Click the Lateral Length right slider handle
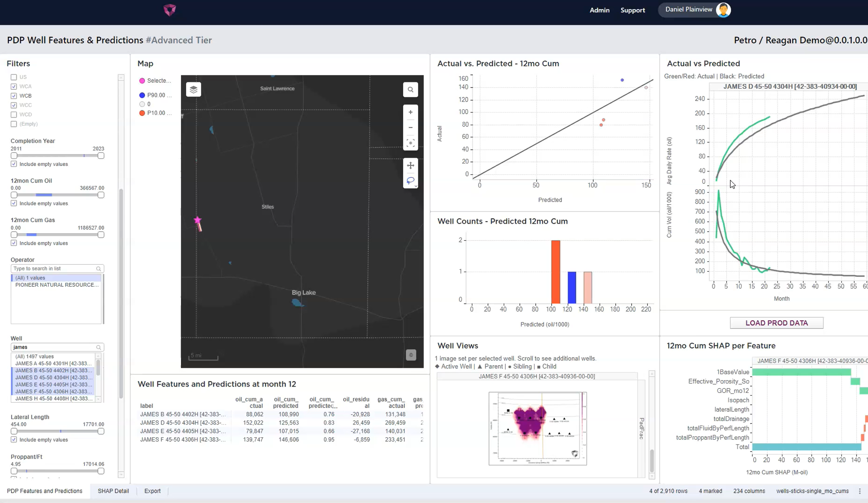 point(101,431)
